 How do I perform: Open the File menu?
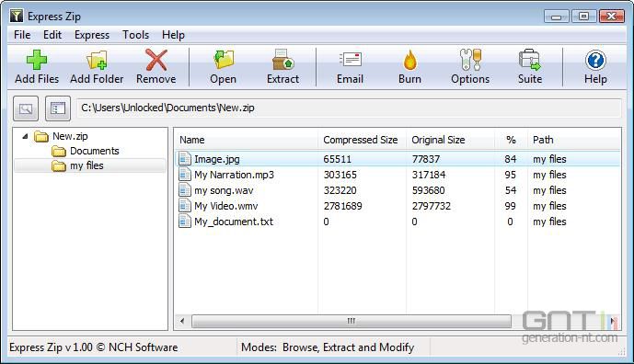click(x=22, y=35)
